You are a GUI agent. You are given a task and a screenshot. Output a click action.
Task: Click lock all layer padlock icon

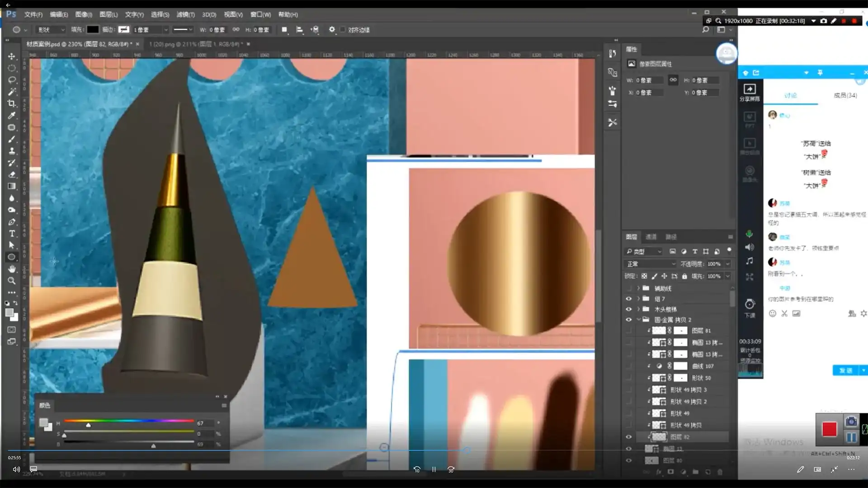coord(684,276)
